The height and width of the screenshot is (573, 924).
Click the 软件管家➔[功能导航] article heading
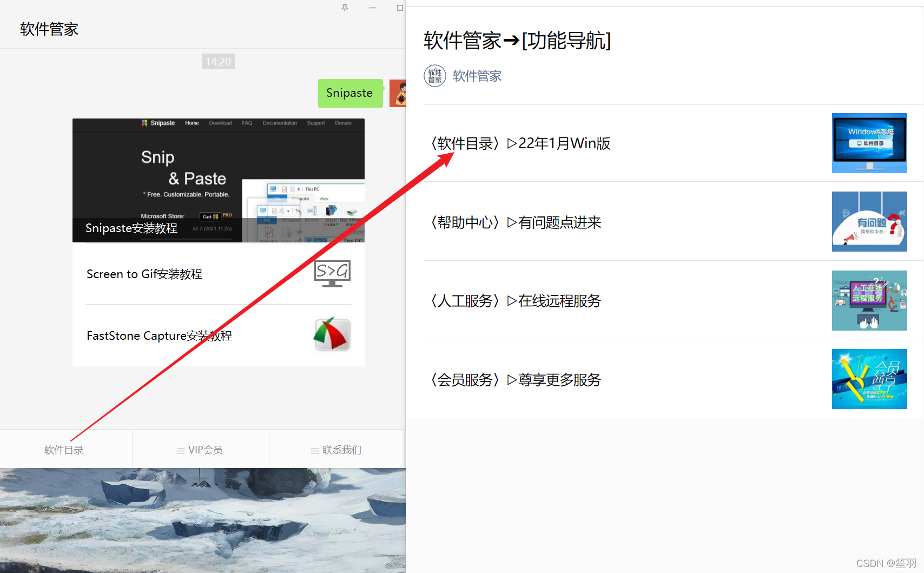point(517,41)
